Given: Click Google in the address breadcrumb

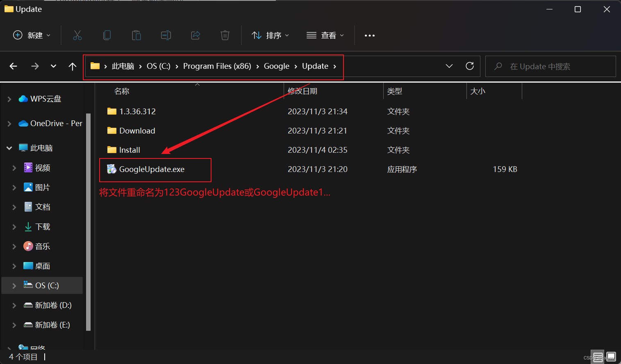Looking at the screenshot, I should click(277, 66).
